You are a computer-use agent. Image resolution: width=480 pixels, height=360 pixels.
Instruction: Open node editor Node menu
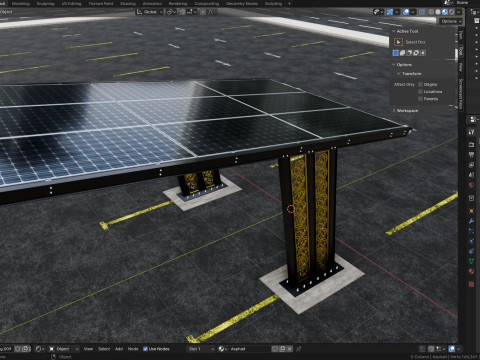tap(133, 349)
